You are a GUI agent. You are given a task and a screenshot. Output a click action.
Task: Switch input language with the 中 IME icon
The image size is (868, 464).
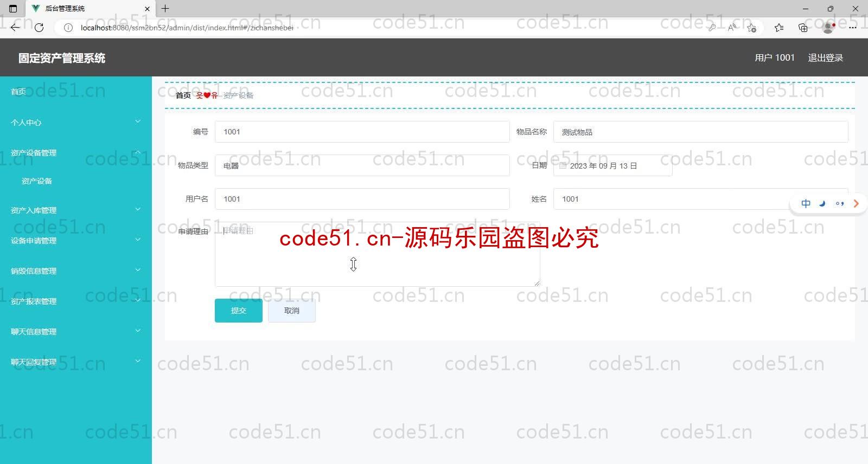[x=806, y=204]
